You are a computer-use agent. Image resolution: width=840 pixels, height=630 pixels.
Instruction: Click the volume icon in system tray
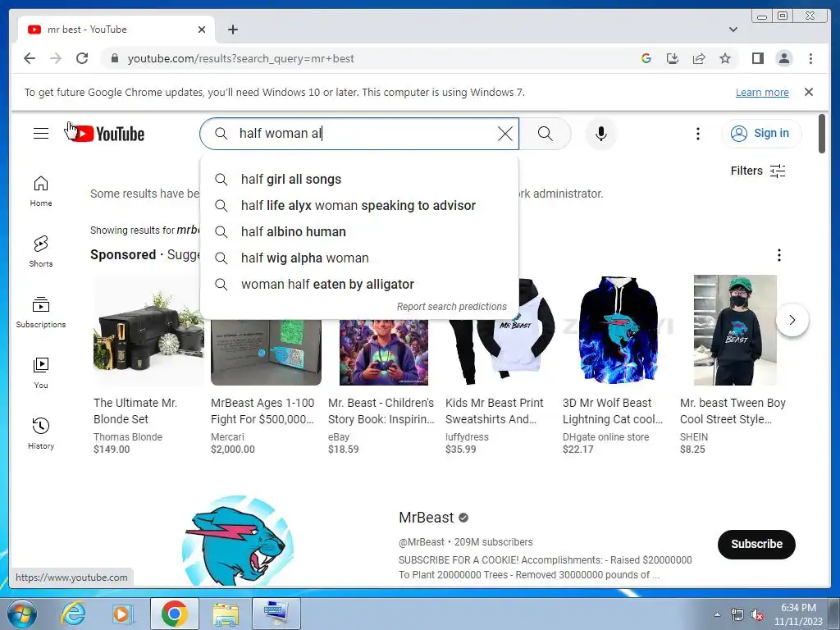tap(756, 614)
